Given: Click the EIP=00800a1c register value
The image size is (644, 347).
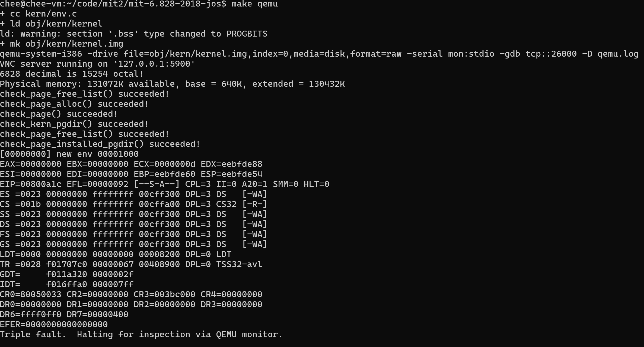Looking at the screenshot, I should coord(31,184).
